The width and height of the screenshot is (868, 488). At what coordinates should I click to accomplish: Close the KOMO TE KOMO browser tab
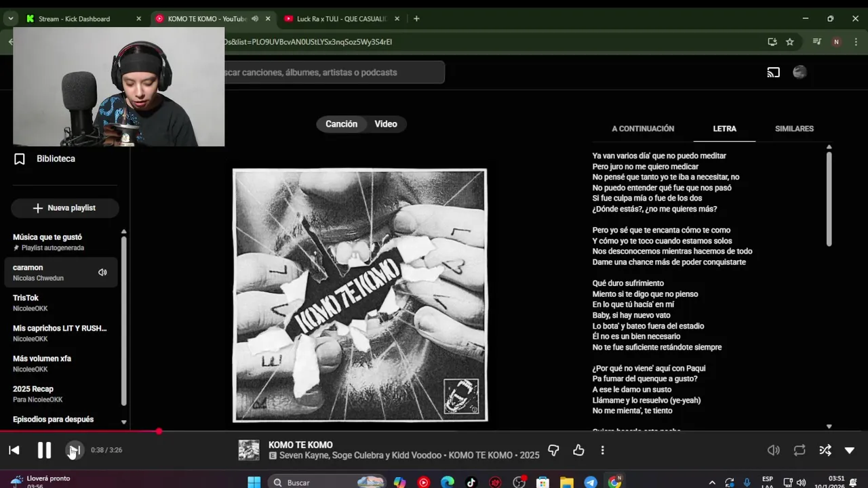(268, 19)
